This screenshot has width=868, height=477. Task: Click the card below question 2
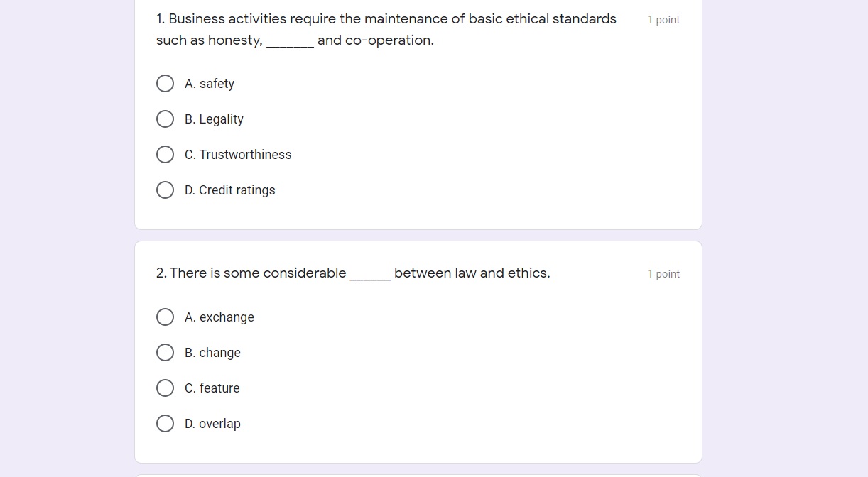click(x=418, y=474)
